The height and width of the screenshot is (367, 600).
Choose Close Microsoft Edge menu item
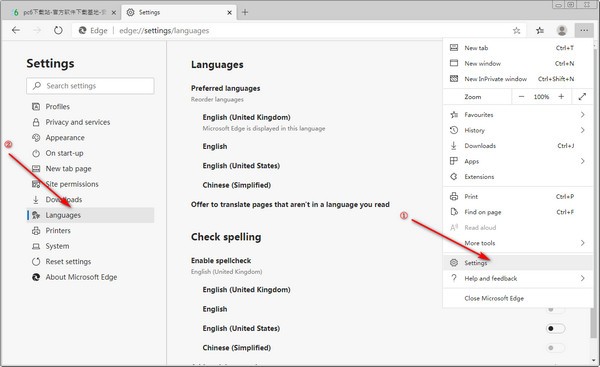point(518,298)
